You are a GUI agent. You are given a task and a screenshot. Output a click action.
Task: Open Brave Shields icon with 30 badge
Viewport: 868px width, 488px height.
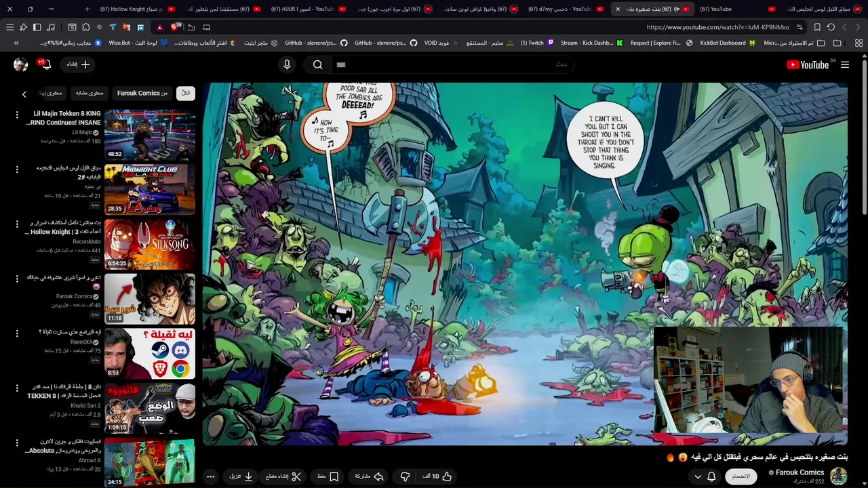click(175, 27)
